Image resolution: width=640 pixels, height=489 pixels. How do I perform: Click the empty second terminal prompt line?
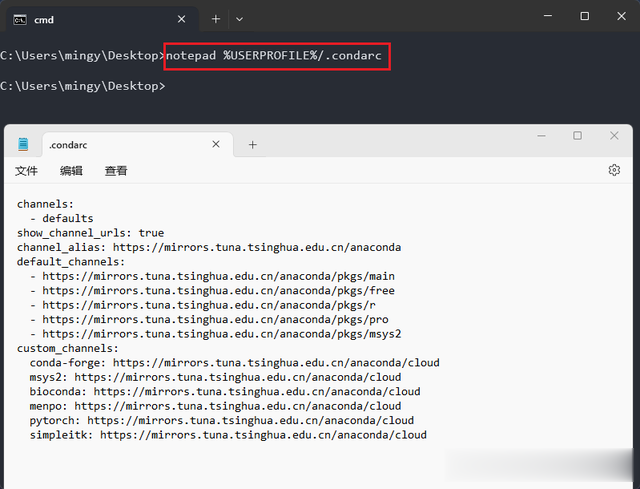click(x=83, y=86)
